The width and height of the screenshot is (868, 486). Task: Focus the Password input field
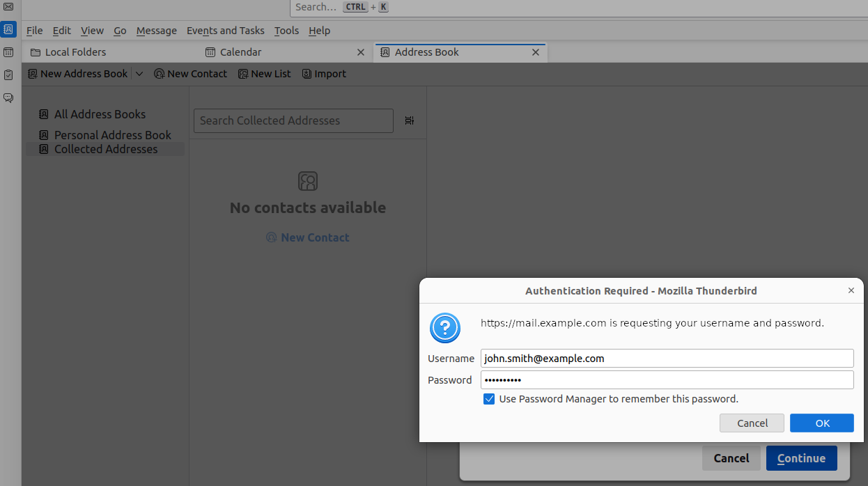tap(667, 380)
